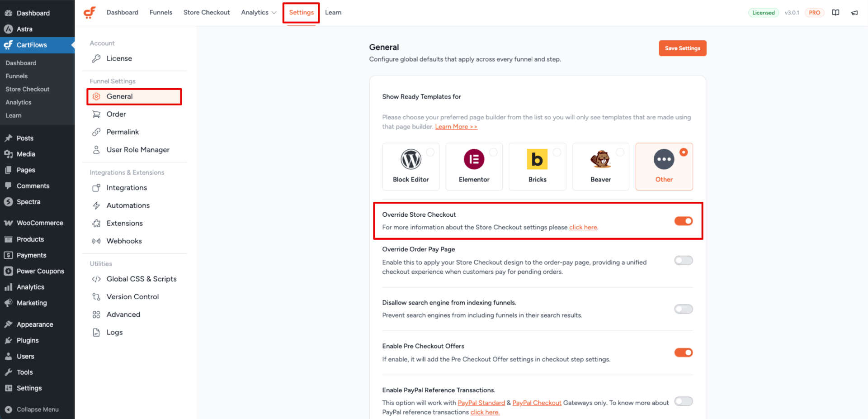Go to Funnels tab in top navigation
Viewport: 868px width, 419px height.
click(x=161, y=13)
